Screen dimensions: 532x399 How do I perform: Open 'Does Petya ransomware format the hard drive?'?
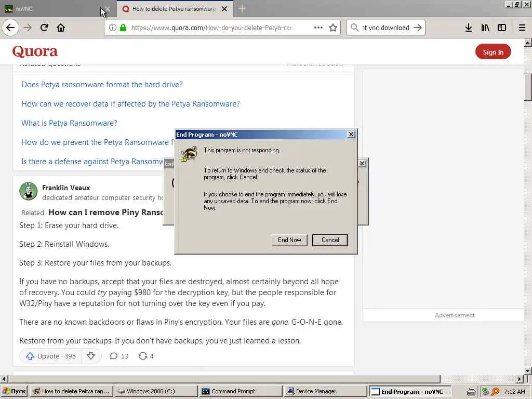(102, 85)
